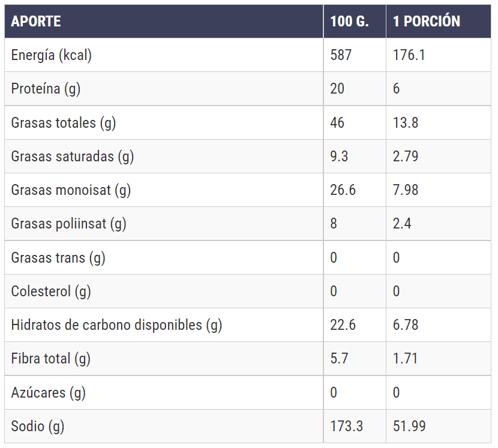
Task: Click the Colesterol (g) row label
Action: point(51,291)
